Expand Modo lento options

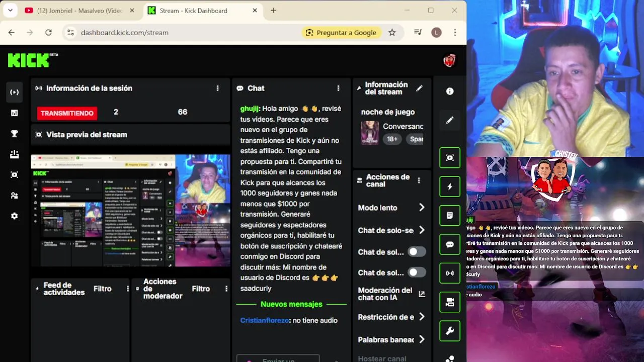[422, 207]
